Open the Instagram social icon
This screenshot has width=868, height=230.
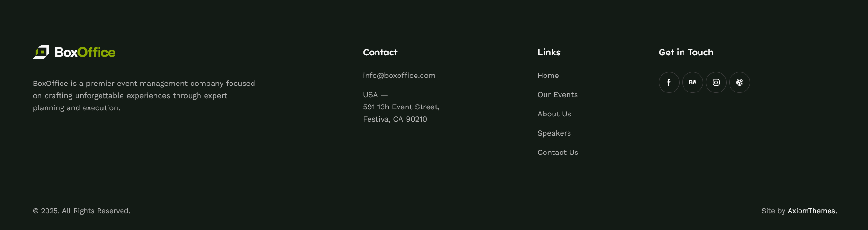(x=716, y=83)
